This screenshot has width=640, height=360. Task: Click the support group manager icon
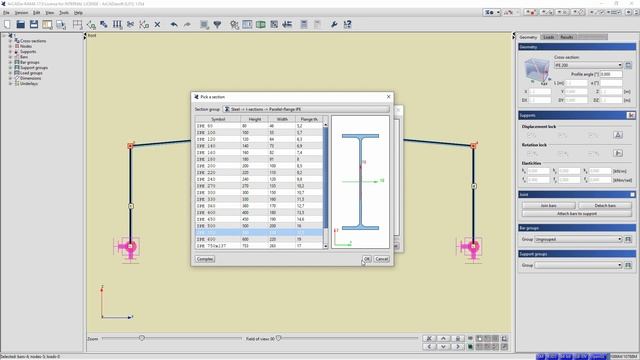pos(628,265)
